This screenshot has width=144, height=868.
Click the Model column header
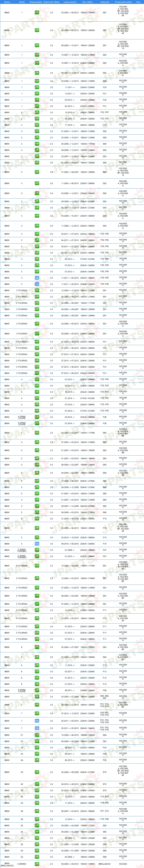tap(22, 2)
